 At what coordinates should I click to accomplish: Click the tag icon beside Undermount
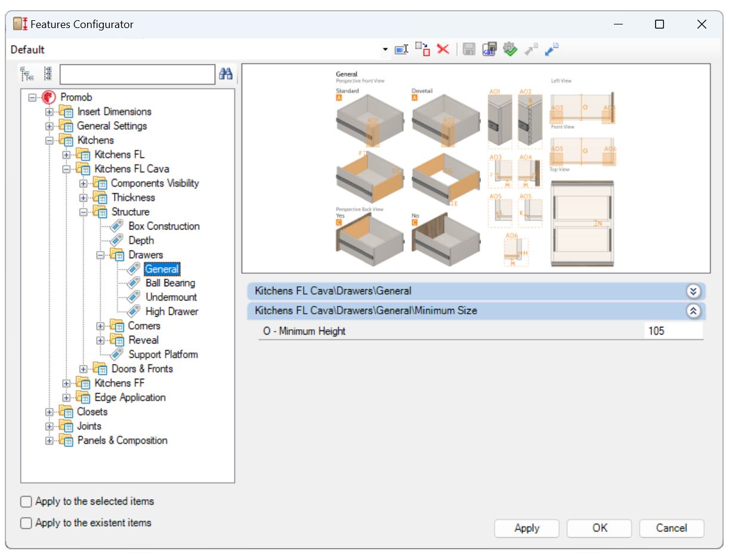pos(134,297)
